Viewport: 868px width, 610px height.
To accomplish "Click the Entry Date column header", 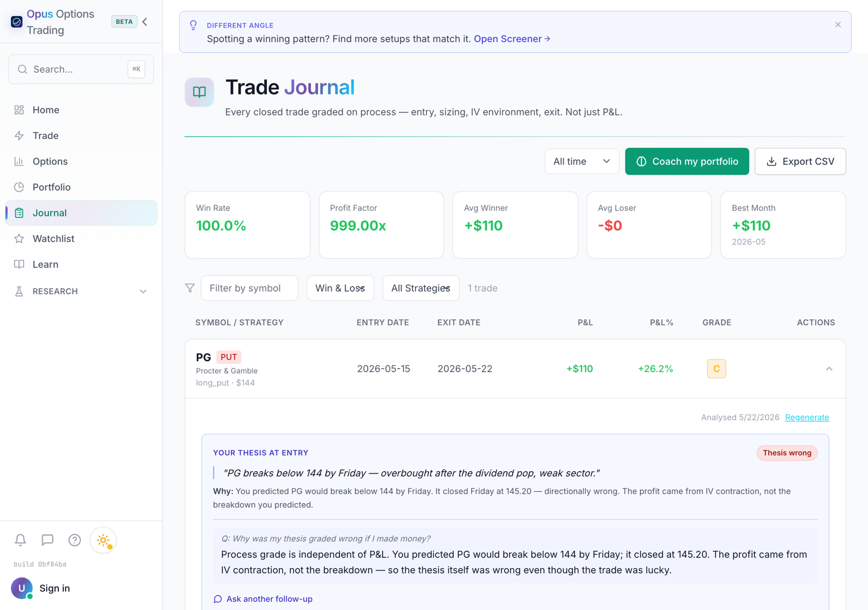I will pyautogui.click(x=382, y=323).
